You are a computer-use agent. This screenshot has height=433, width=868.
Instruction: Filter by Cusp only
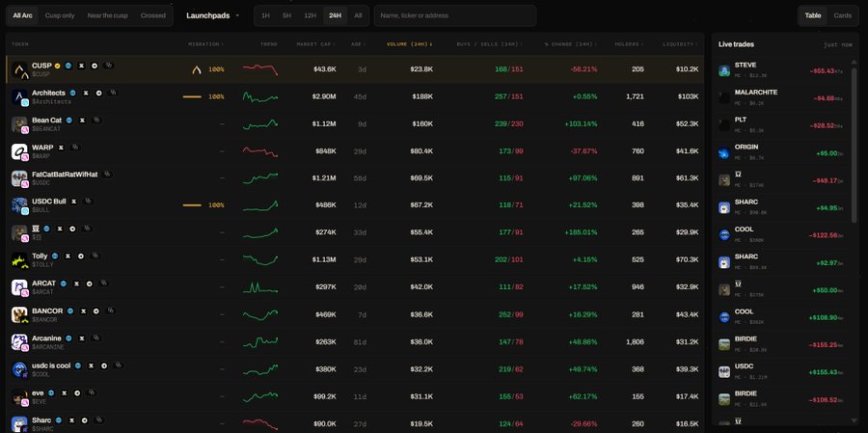click(x=60, y=15)
